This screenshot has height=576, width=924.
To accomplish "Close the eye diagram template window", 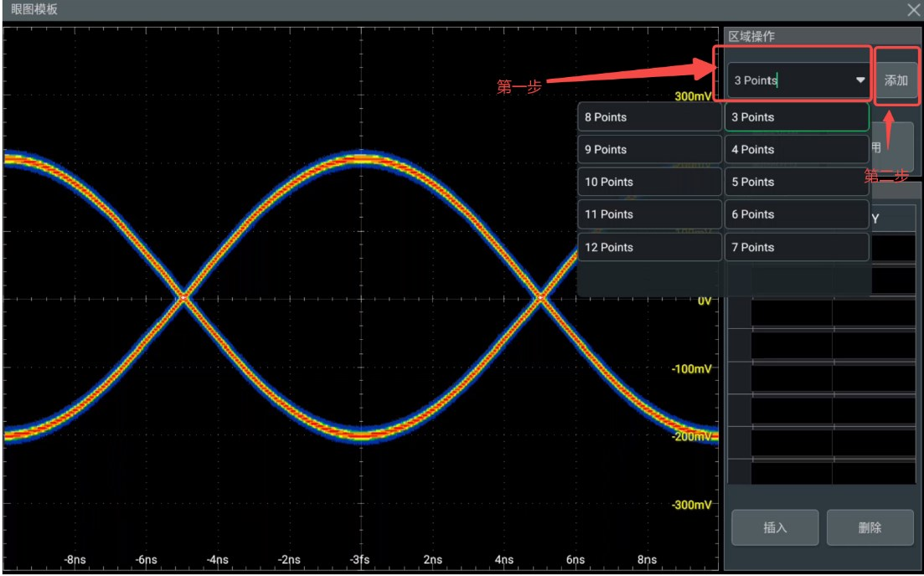I will pyautogui.click(x=913, y=9).
